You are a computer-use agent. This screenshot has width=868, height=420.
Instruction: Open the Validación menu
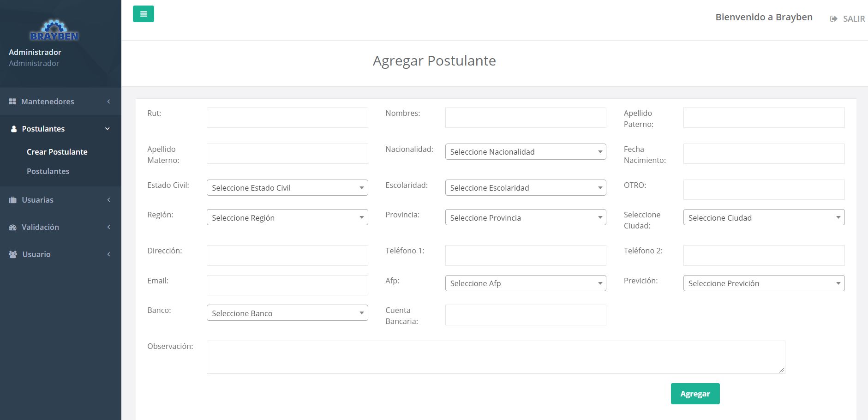(60, 227)
